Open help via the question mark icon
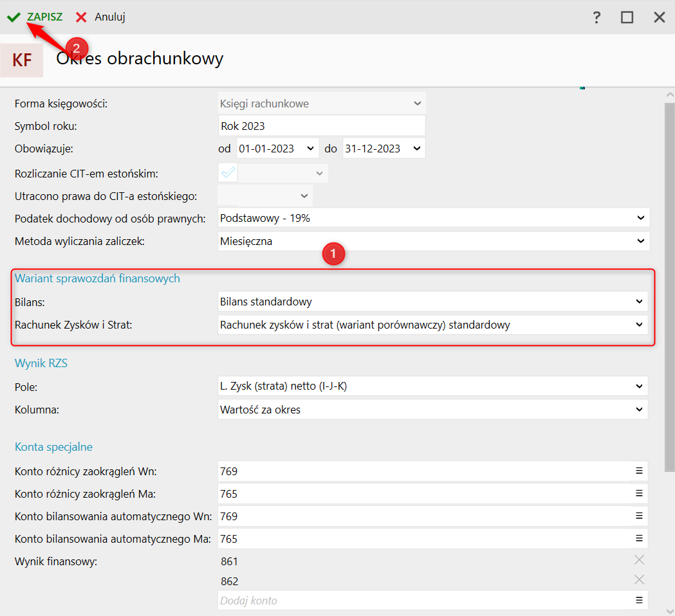The image size is (675, 616). click(596, 17)
